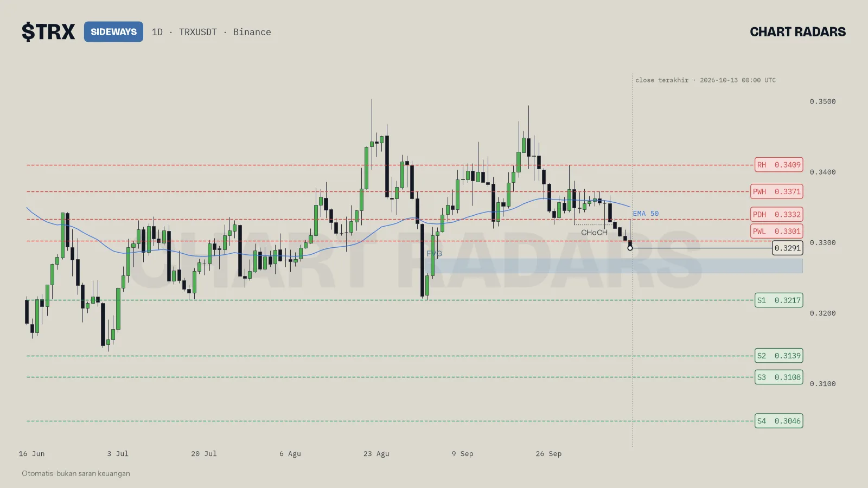Click the 20 Jul date label

[x=204, y=454]
